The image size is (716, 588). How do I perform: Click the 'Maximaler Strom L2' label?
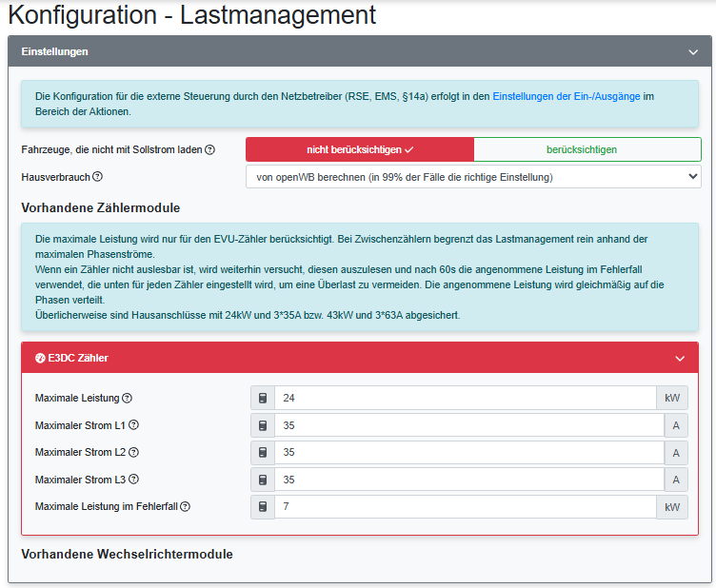point(80,452)
